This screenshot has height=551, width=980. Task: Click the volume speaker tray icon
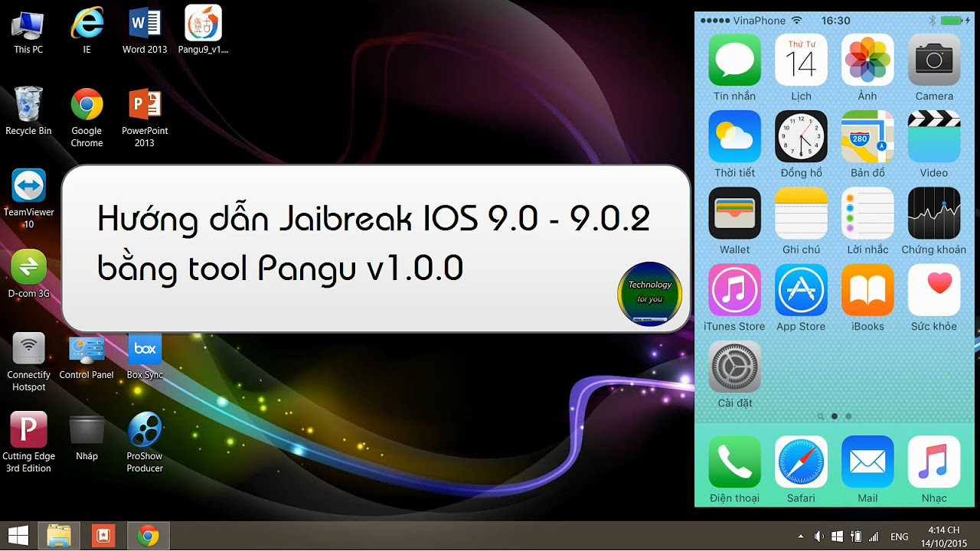click(818, 536)
